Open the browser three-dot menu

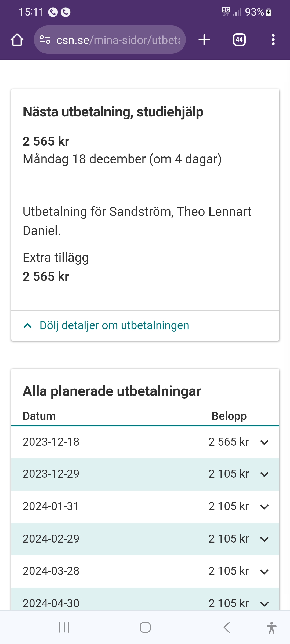(x=273, y=40)
